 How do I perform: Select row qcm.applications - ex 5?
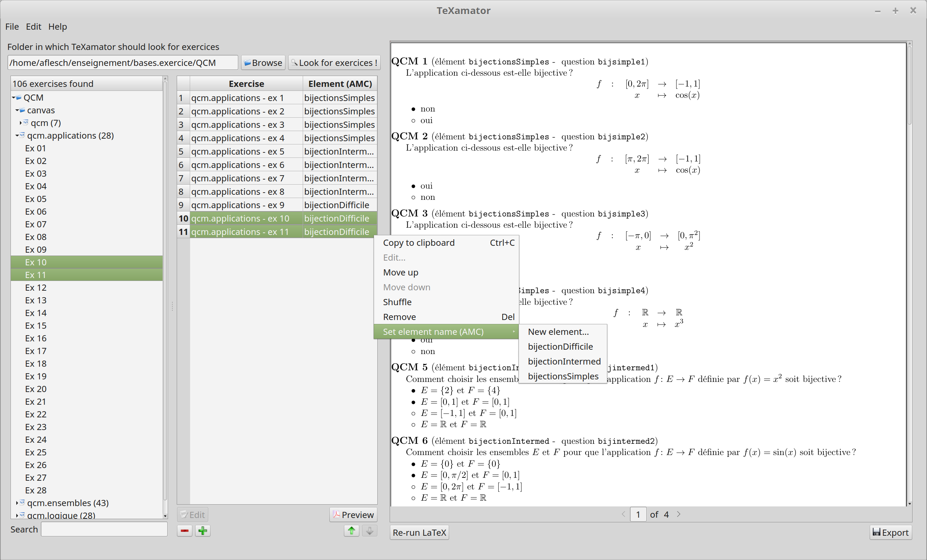tap(246, 152)
